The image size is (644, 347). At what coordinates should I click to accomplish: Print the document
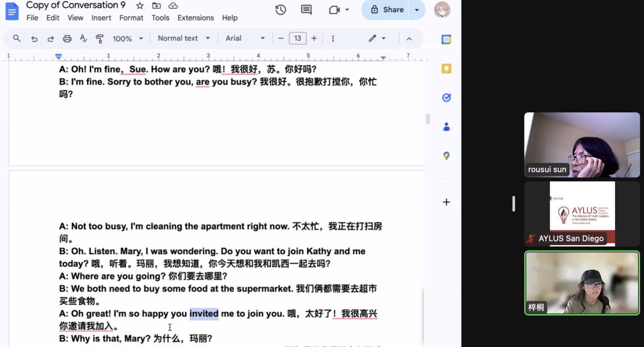pos(67,39)
